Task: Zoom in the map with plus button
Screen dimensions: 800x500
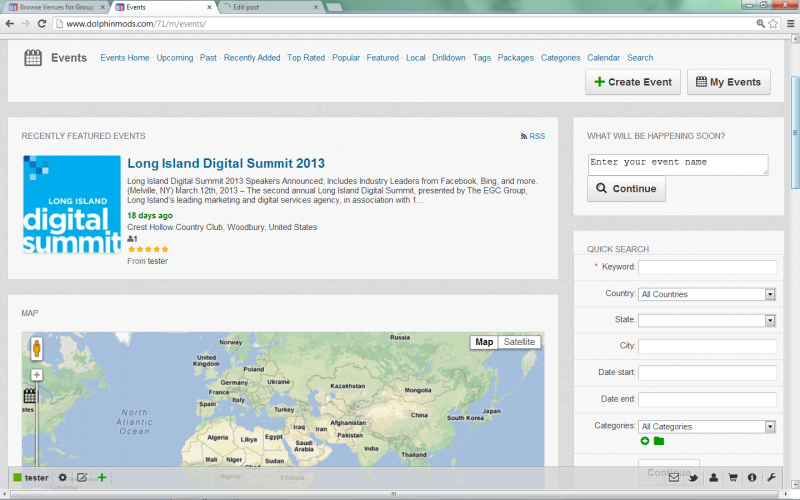Action: (x=36, y=375)
